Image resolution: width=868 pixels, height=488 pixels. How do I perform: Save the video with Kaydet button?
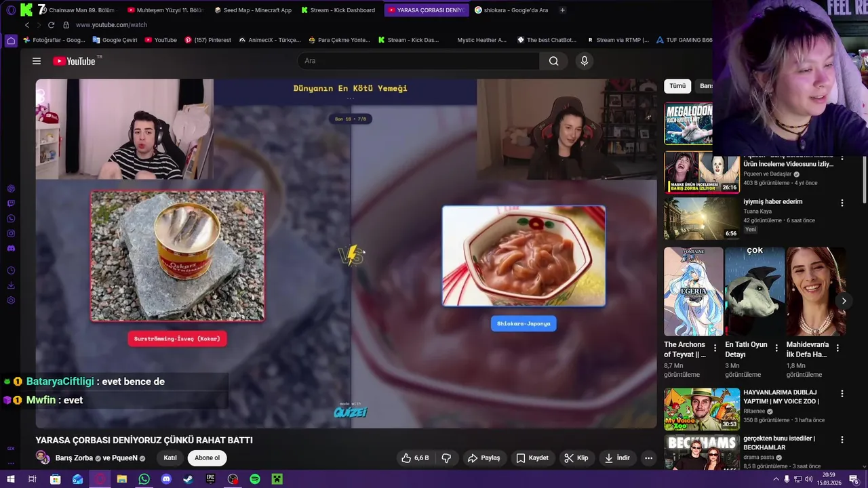(532, 458)
